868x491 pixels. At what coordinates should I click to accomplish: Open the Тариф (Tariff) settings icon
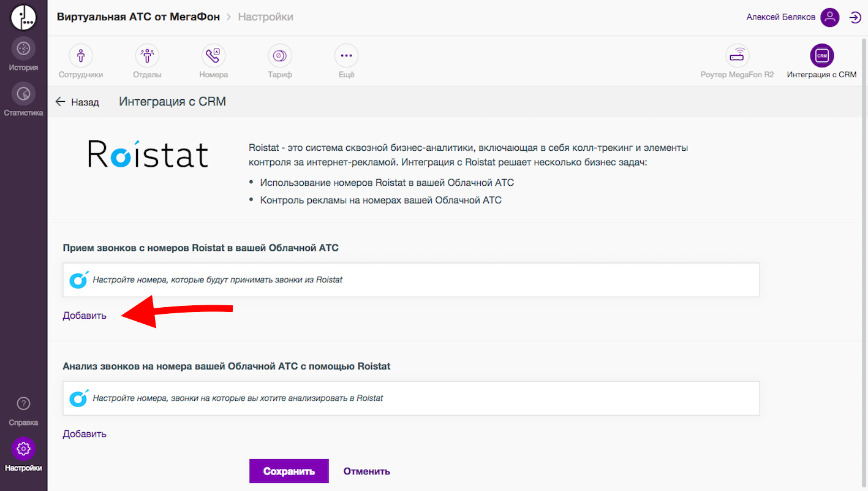pos(280,56)
